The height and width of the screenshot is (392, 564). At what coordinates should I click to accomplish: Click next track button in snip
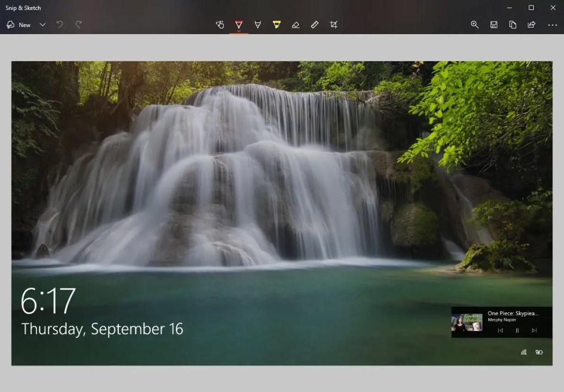(534, 330)
